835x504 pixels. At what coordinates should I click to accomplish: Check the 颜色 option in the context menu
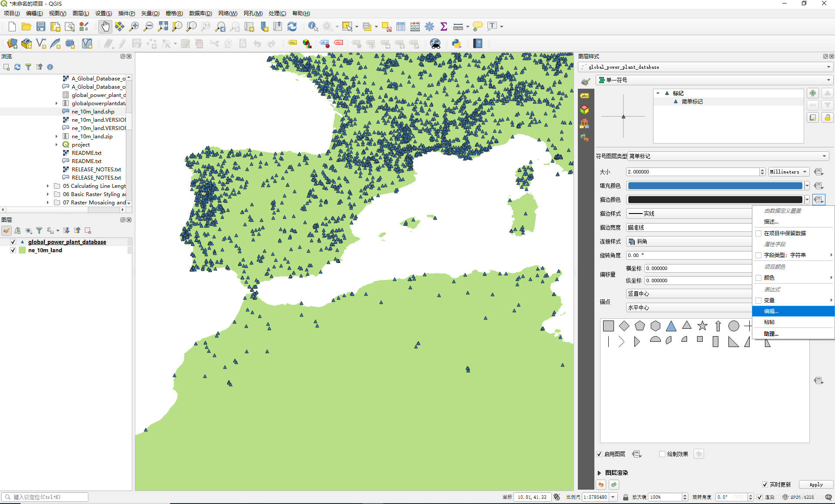(758, 277)
